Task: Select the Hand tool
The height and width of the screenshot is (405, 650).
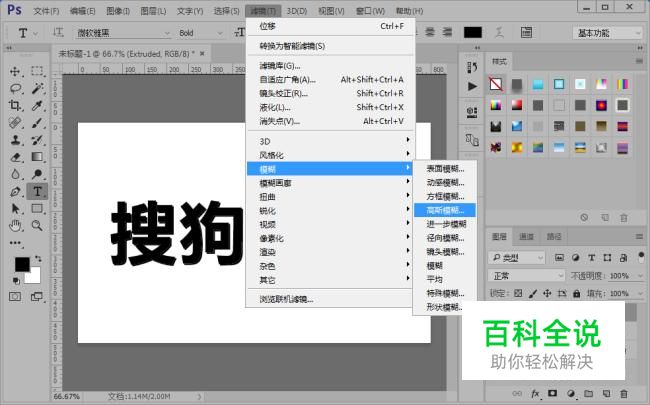Action: pos(15,226)
